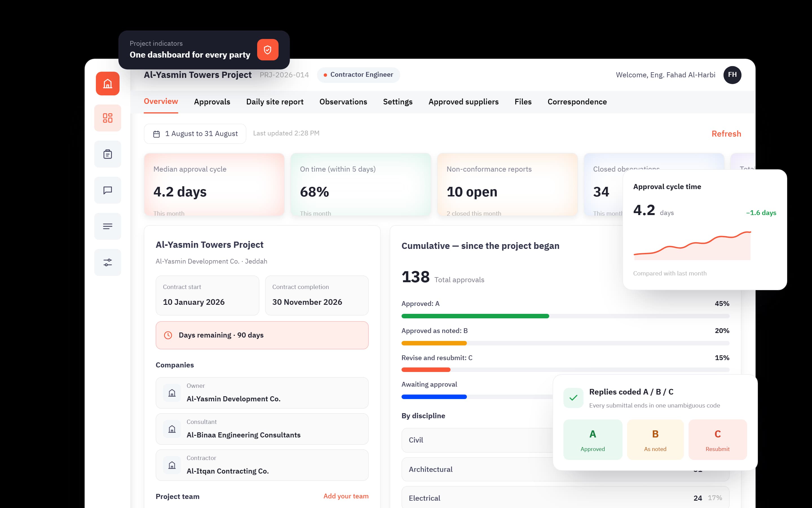Click the Refresh link
The height and width of the screenshot is (508, 812).
point(726,134)
